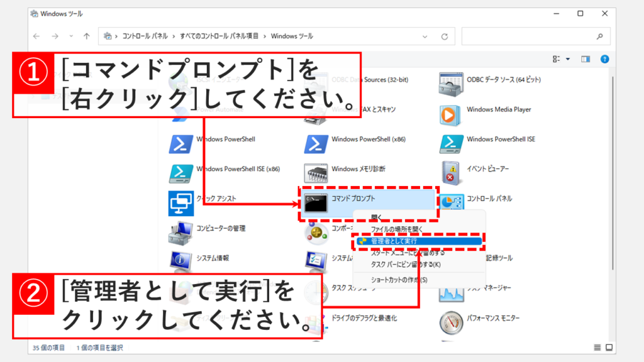The image size is (644, 362).
Task: Select the ODBC データ ソース (64 ビット) icon
Action: click(x=451, y=85)
